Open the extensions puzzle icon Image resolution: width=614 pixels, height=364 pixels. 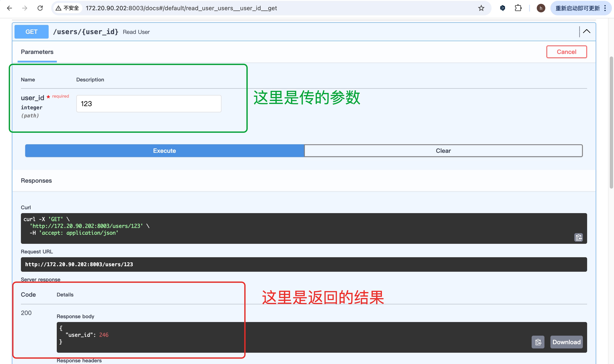pyautogui.click(x=518, y=8)
